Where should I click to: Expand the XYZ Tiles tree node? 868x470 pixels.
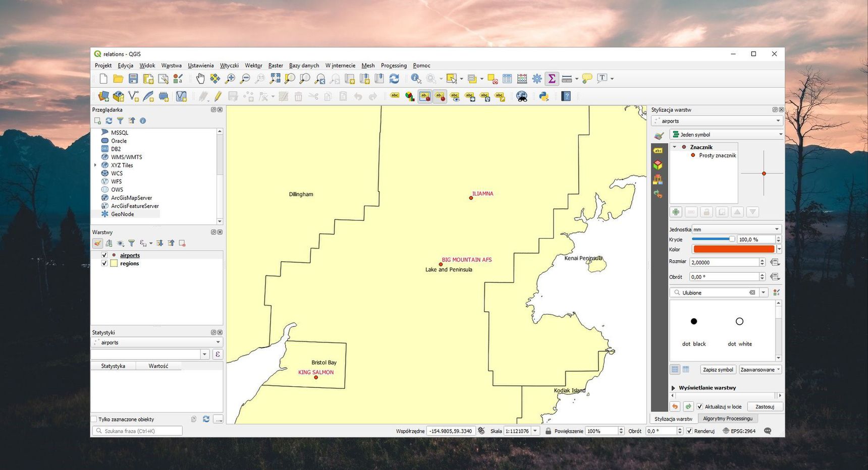[x=95, y=165]
